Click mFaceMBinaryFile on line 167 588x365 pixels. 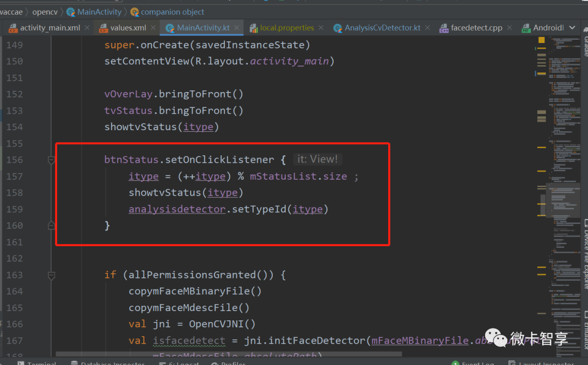pyautogui.click(x=420, y=340)
